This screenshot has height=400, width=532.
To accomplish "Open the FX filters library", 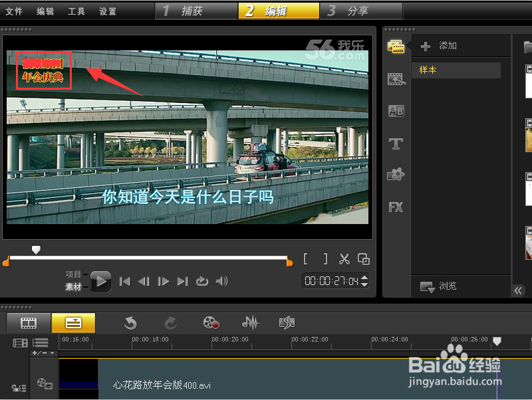I will (x=396, y=207).
